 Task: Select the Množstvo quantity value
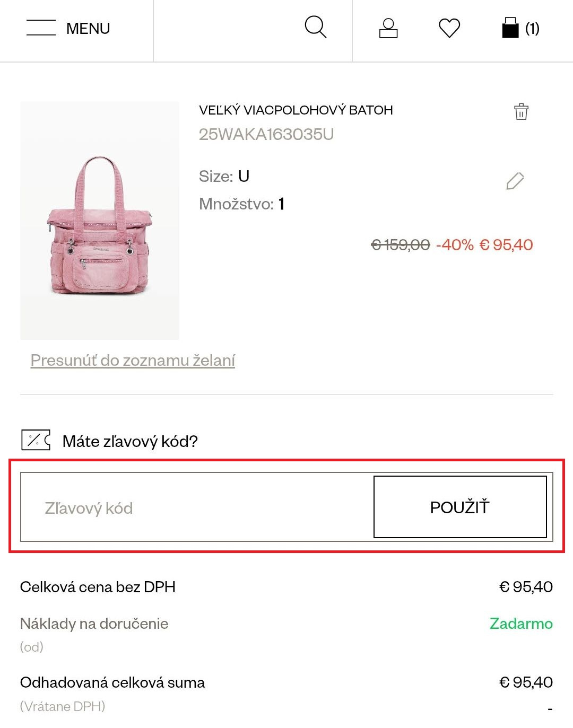click(x=282, y=203)
